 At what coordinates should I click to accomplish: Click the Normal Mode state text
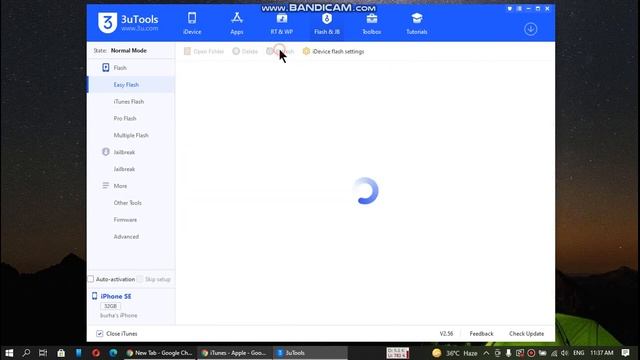(x=129, y=51)
